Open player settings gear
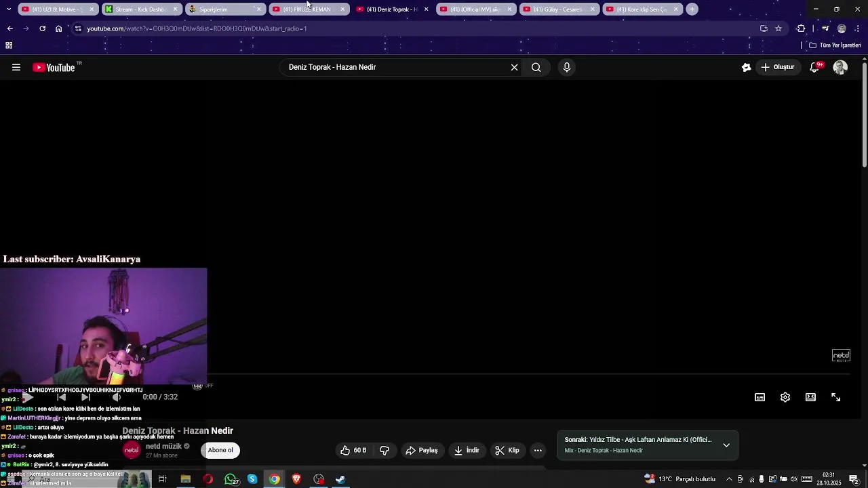This screenshot has height=488, width=868. (x=785, y=397)
